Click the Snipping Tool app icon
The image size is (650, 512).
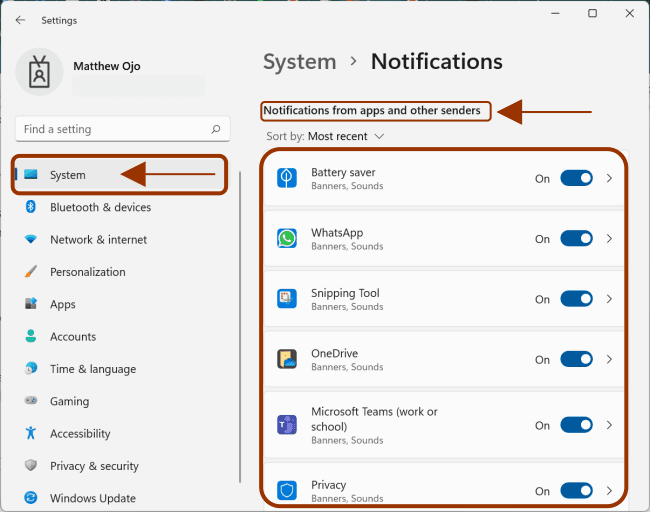(x=287, y=298)
